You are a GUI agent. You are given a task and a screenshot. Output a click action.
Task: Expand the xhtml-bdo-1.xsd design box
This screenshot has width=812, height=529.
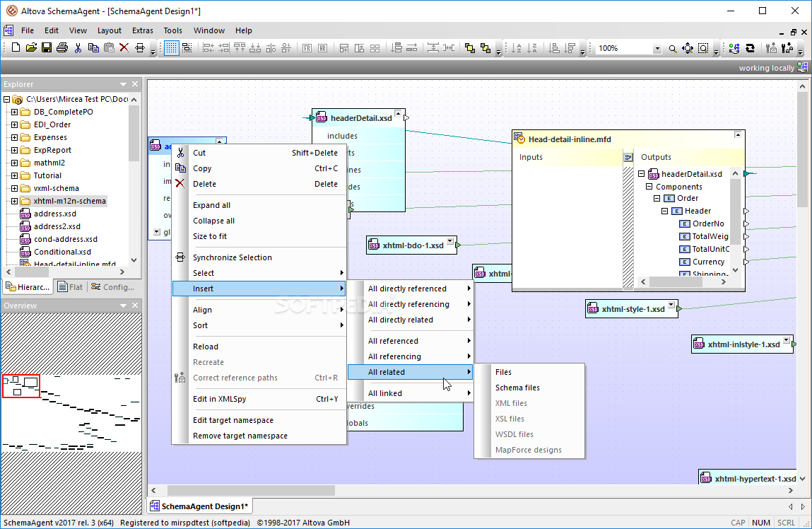(x=450, y=241)
